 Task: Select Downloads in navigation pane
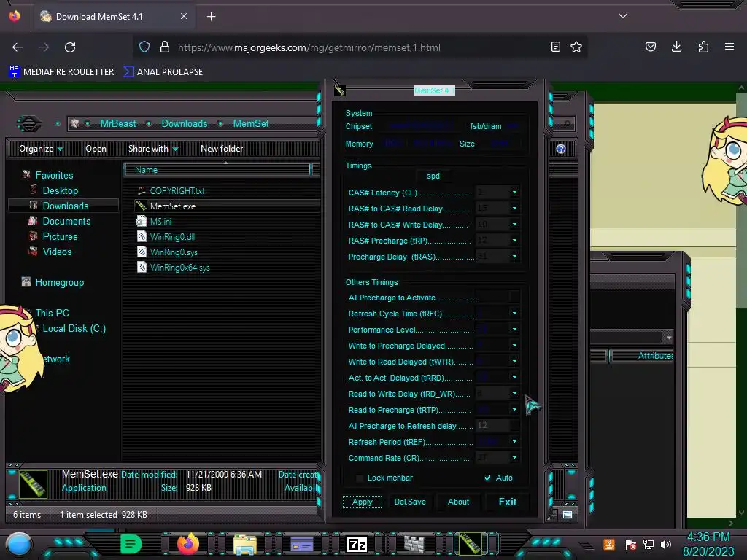pos(65,206)
